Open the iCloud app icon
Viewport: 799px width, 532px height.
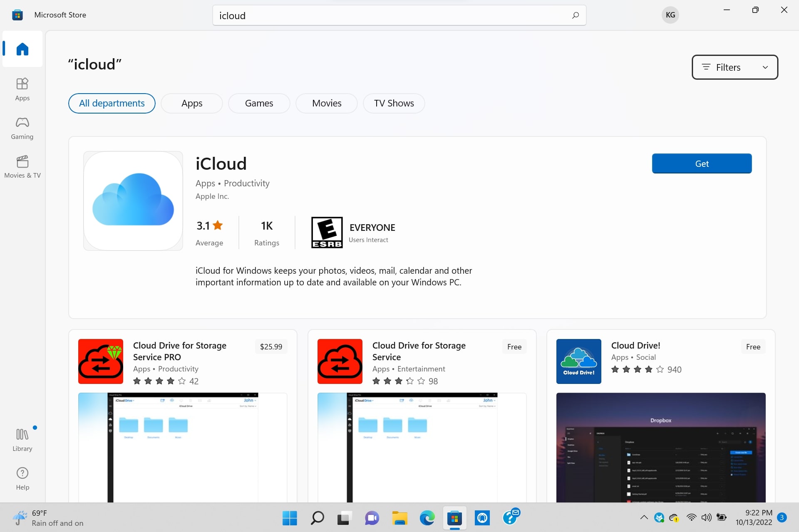(133, 200)
